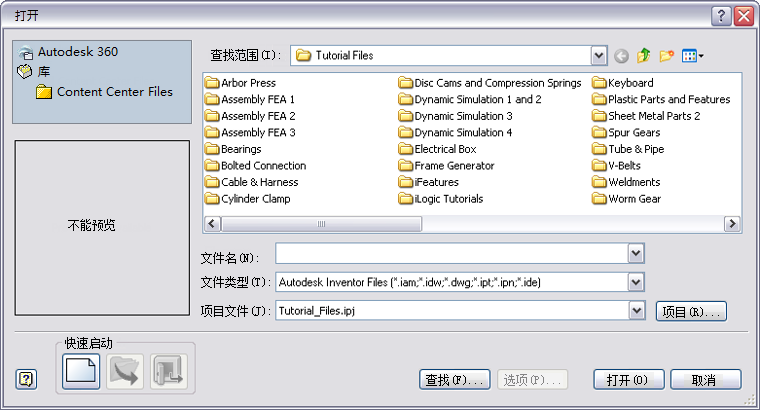760x410 pixels.
Task: Select the Arbor Press folder
Action: point(248,83)
